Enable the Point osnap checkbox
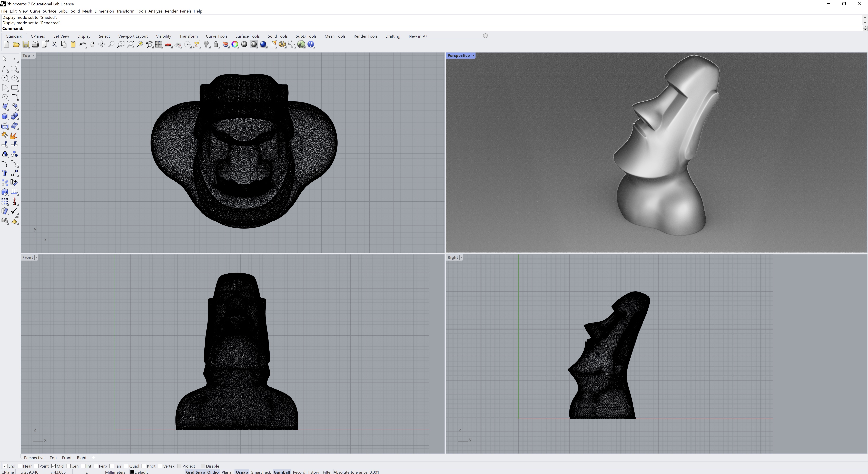 click(36, 466)
